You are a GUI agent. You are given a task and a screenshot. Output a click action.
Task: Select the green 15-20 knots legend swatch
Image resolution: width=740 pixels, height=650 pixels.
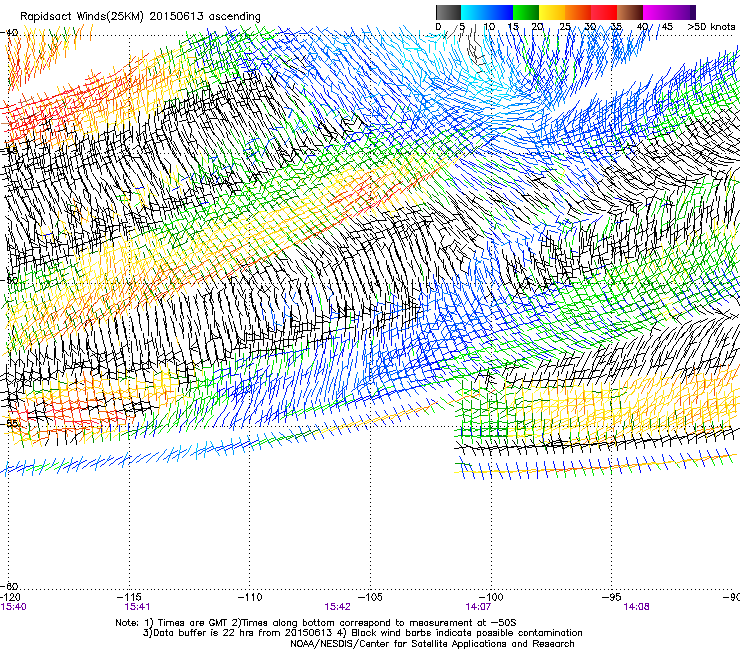tap(526, 12)
